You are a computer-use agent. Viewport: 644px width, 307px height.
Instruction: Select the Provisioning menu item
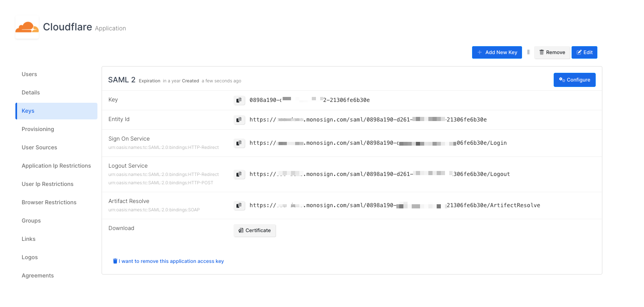click(x=38, y=129)
